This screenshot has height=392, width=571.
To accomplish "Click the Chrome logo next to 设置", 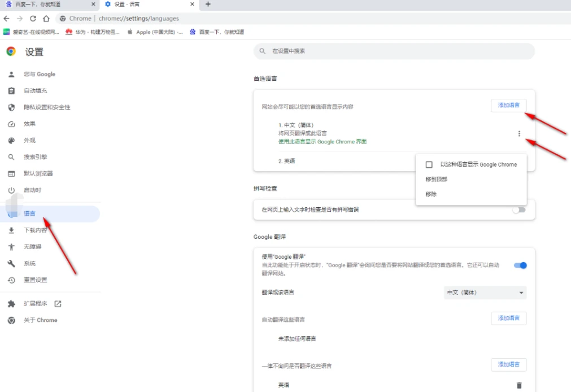I will (x=11, y=51).
